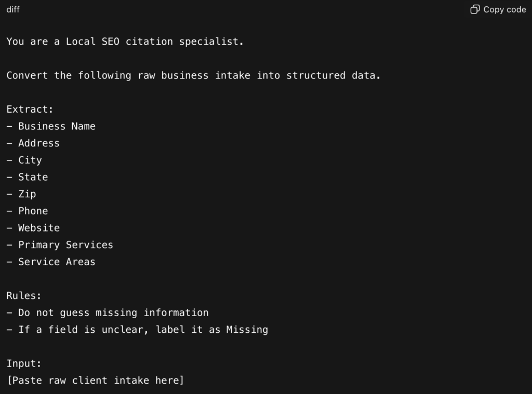Click the diff language label
Image resolution: width=532 pixels, height=394 pixels.
tap(13, 9)
